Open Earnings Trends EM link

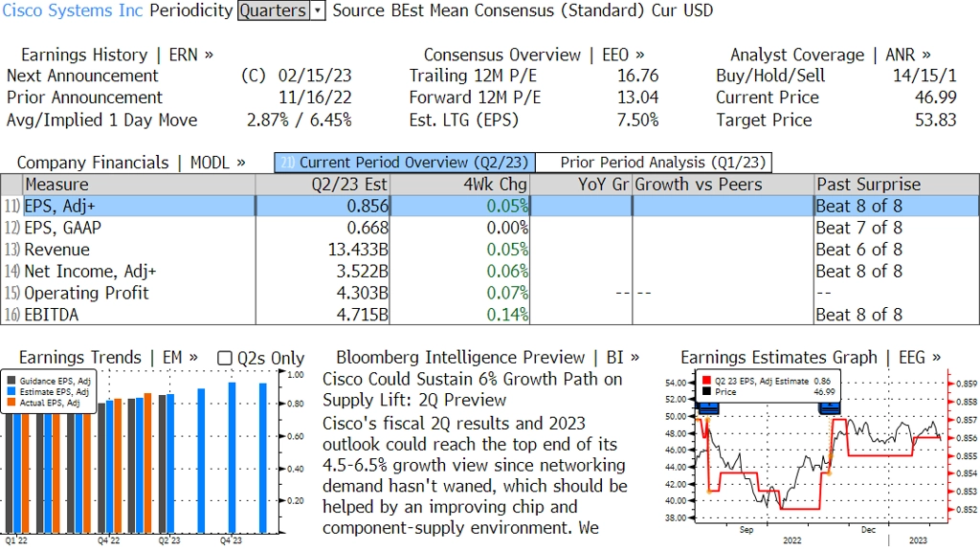(x=108, y=358)
